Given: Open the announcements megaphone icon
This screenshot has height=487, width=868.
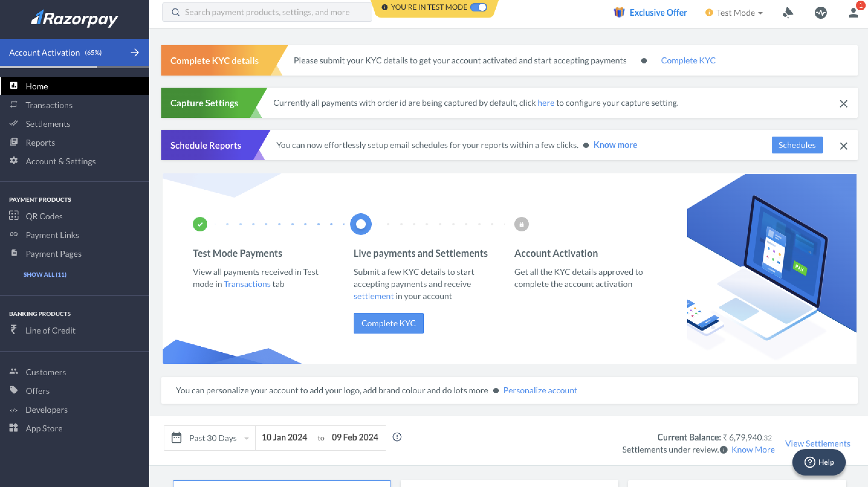Looking at the screenshot, I should click(789, 12).
